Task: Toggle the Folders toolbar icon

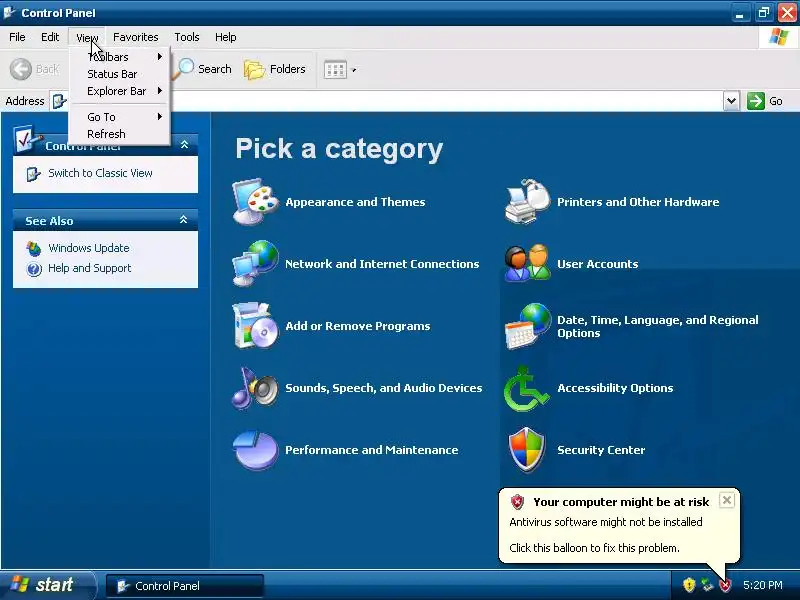Action: (x=254, y=69)
